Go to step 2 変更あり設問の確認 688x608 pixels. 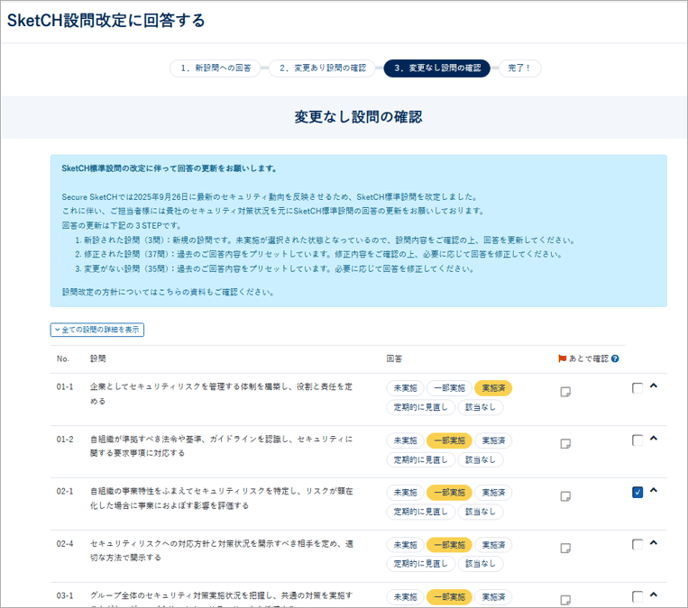pyautogui.click(x=322, y=68)
